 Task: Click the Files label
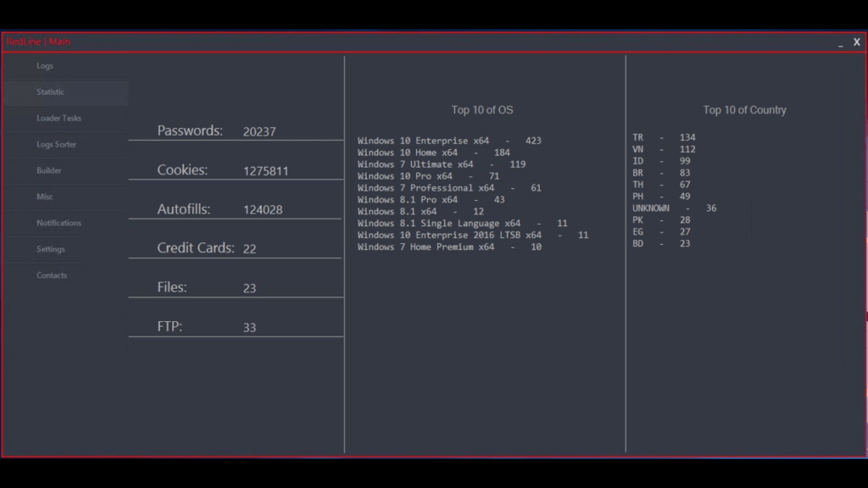[x=172, y=287]
